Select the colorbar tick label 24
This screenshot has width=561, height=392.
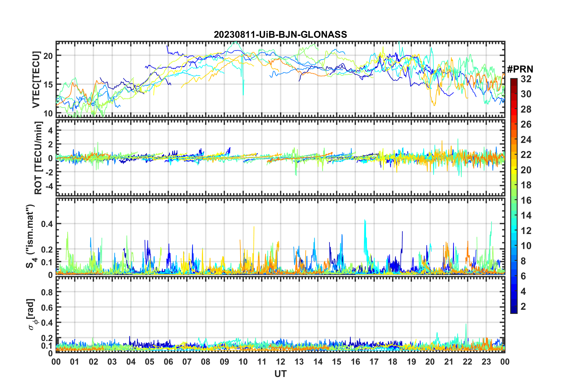[x=526, y=140]
